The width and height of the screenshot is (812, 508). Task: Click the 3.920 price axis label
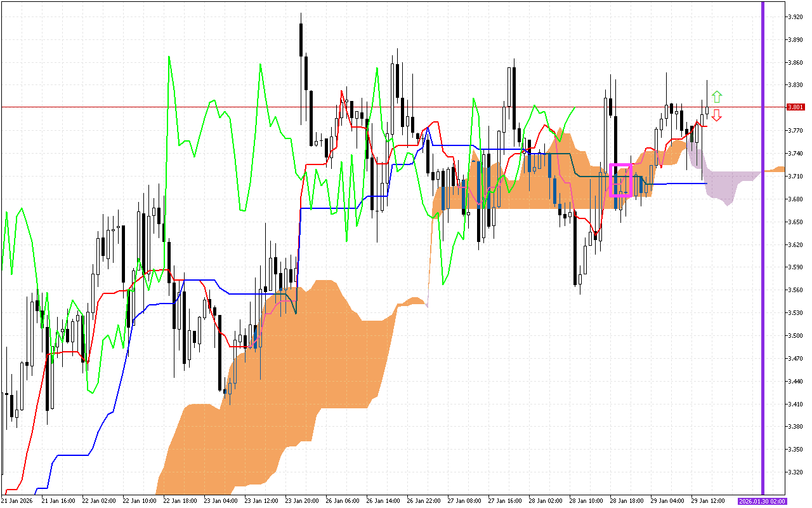(795, 17)
